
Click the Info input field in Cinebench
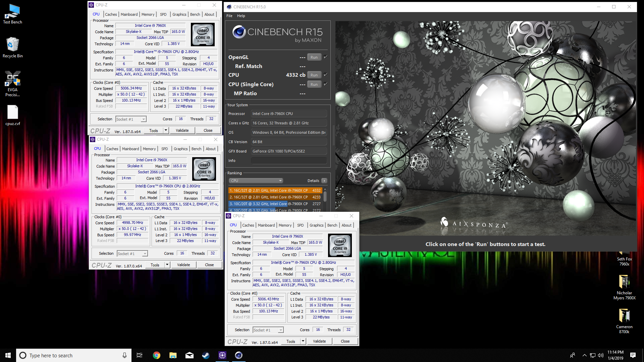[289, 161]
